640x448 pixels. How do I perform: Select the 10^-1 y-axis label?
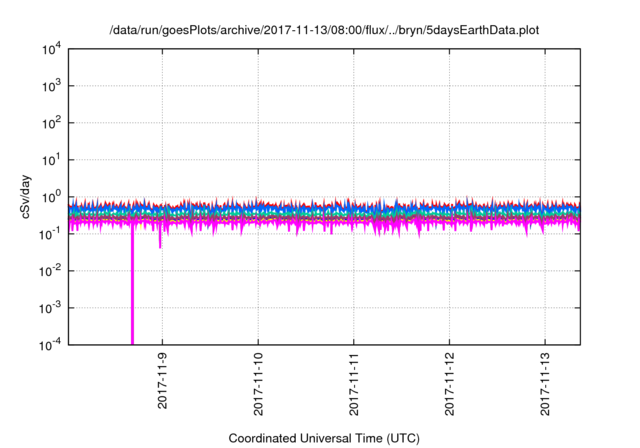[x=51, y=234]
